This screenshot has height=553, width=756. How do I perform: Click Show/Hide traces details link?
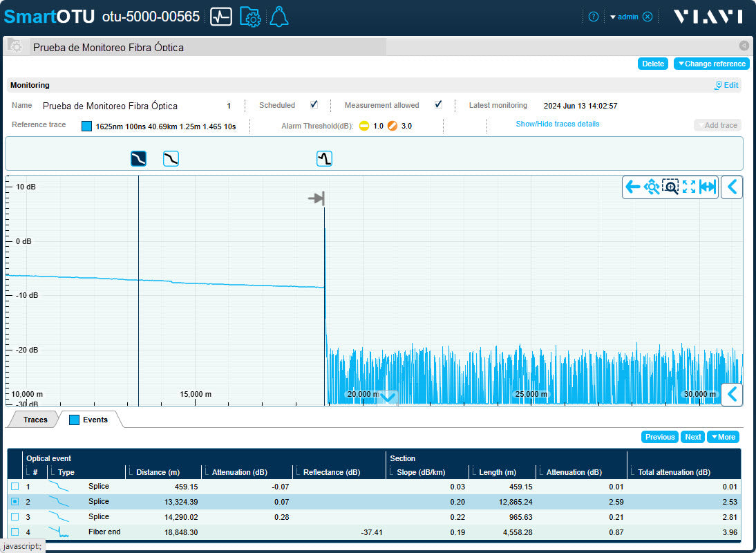coord(558,124)
